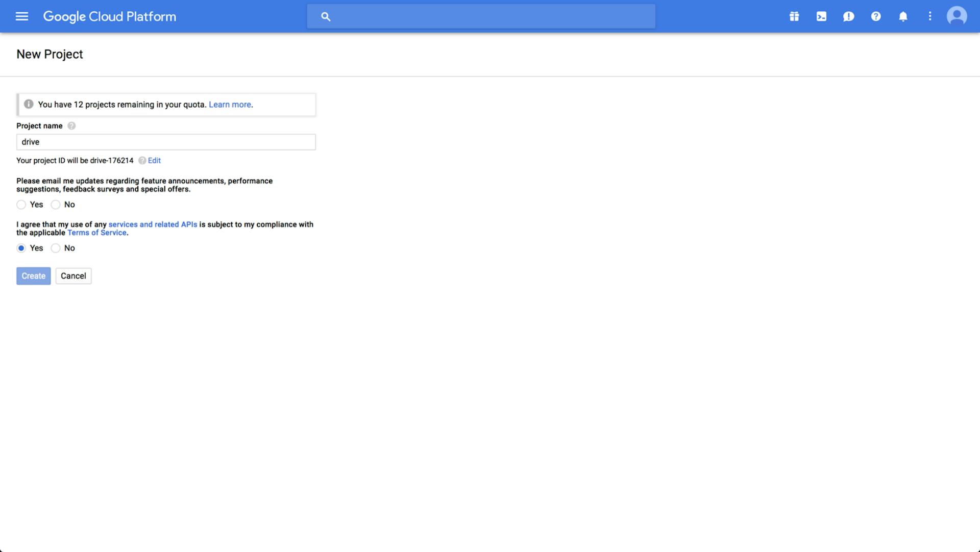Image resolution: width=980 pixels, height=552 pixels.
Task: Open the free trial offers gift icon
Action: click(794, 16)
